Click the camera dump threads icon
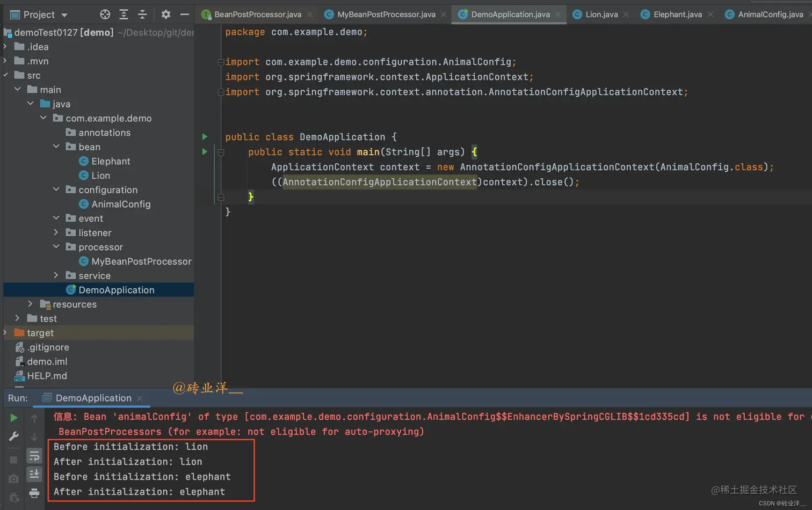Image resolution: width=812 pixels, height=510 pixels. click(x=14, y=478)
